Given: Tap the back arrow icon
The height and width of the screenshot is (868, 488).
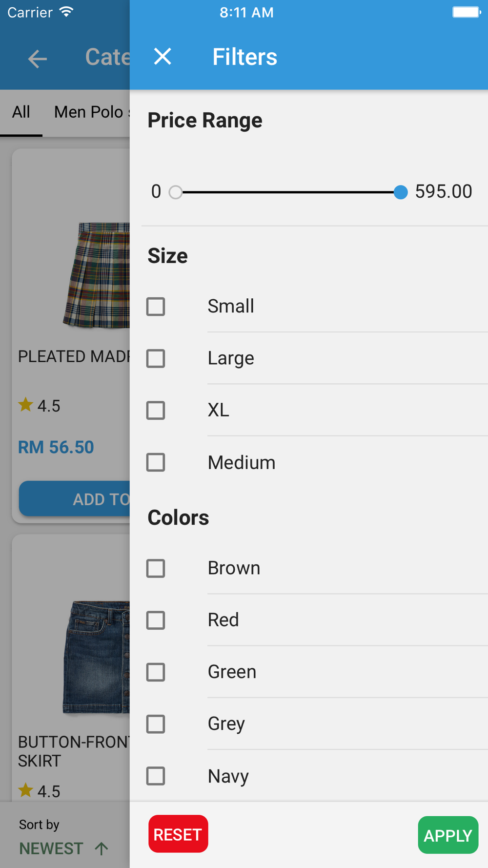Looking at the screenshot, I should click(x=38, y=59).
